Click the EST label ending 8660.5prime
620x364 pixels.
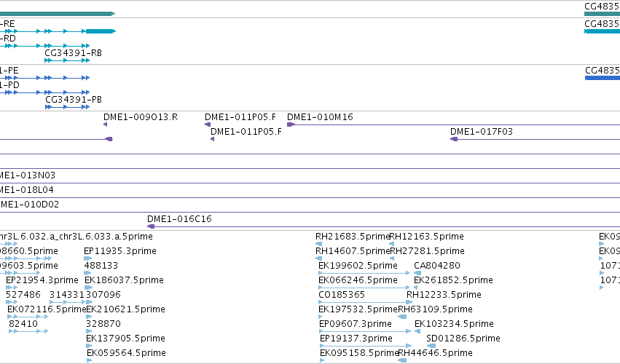pos(29,251)
